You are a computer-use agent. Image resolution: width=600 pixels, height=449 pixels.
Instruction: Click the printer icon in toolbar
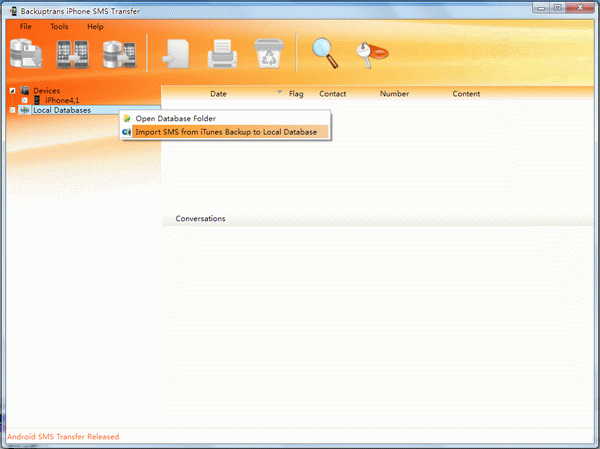(x=222, y=54)
